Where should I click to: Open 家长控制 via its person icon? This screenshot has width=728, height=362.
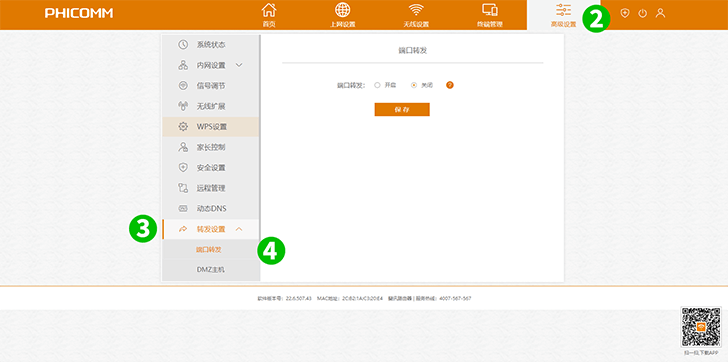pos(183,147)
